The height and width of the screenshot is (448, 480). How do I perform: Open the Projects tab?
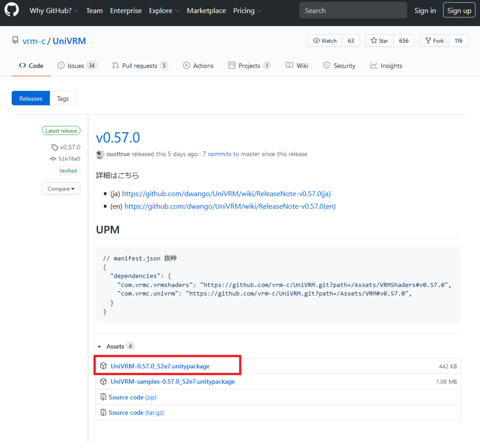click(x=249, y=66)
